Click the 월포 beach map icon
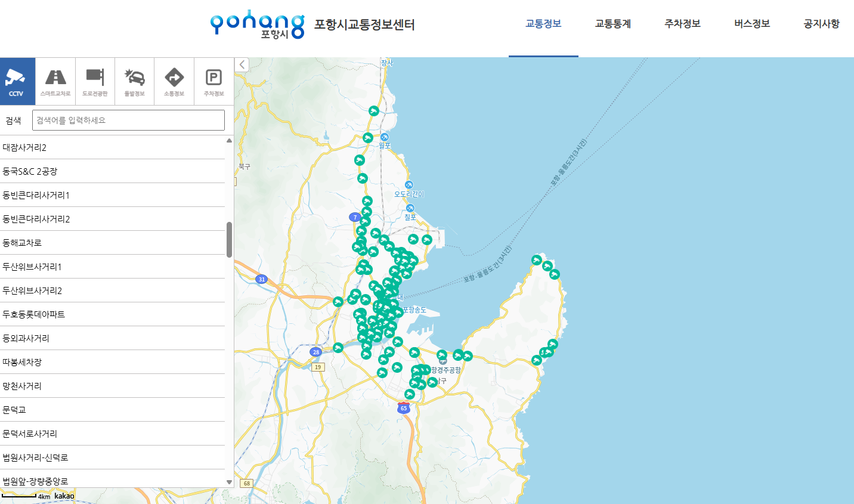854x504 pixels. [x=385, y=137]
